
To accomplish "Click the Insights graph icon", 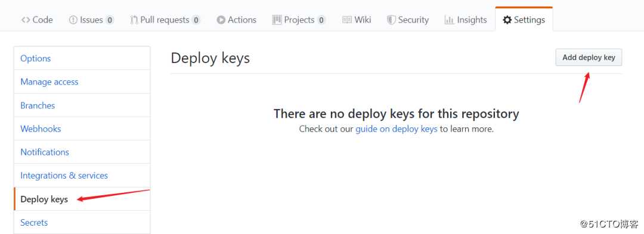I will coord(450,20).
